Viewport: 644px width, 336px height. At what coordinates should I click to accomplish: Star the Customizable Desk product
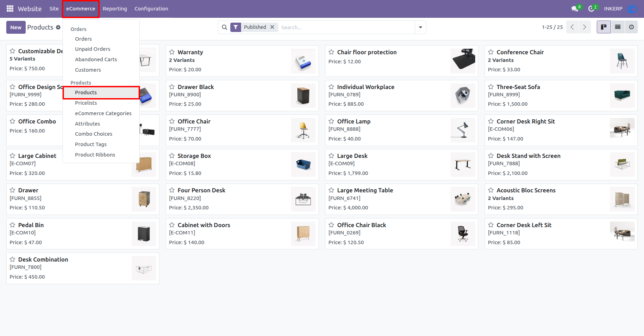[13, 51]
